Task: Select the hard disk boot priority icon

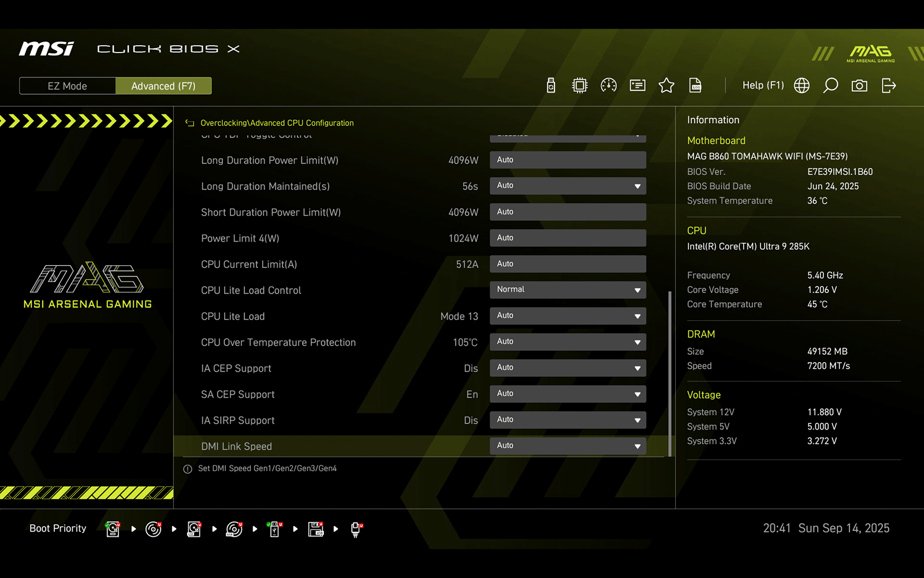Action: click(113, 529)
